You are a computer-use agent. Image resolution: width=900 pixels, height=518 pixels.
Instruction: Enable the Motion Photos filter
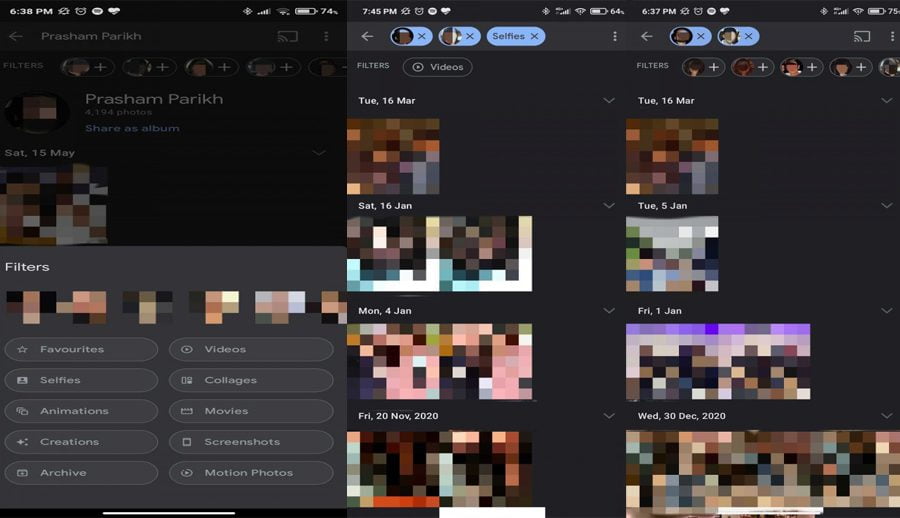[x=251, y=473]
